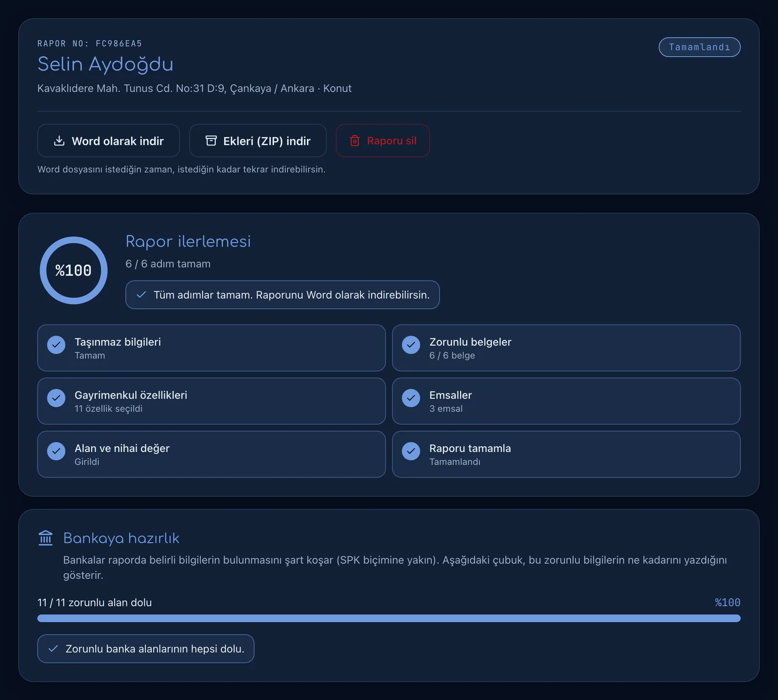
Task: Click the check circle for Alan ve nihai değer
Action: tap(56, 451)
